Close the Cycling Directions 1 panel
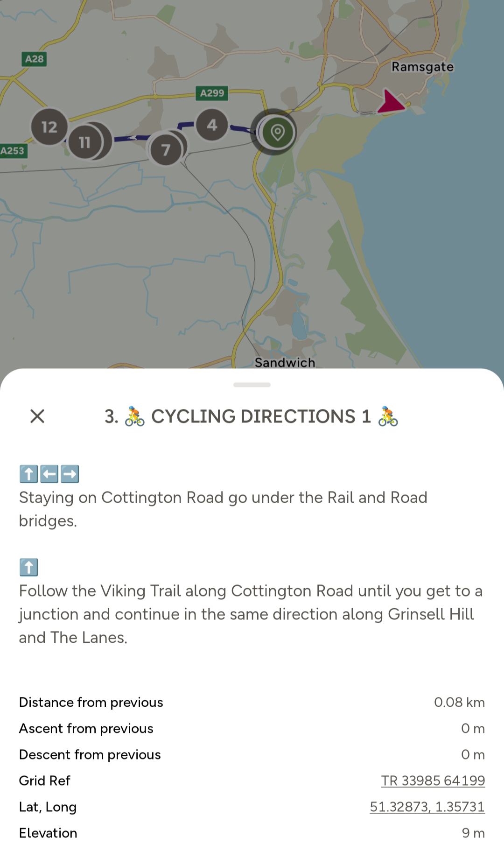Screen dimensions: 504x865 click(37, 416)
